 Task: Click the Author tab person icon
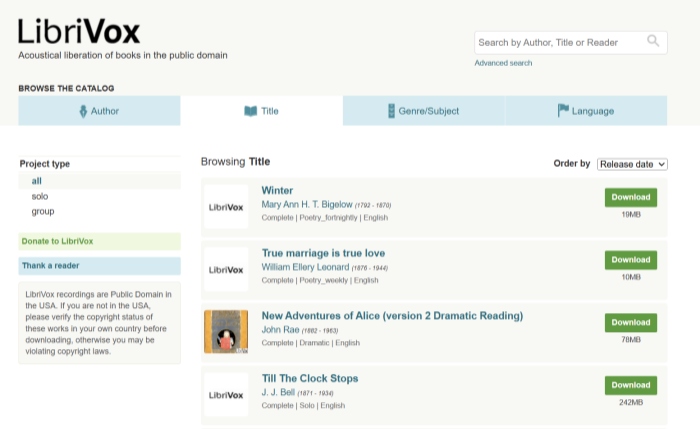[x=83, y=111]
